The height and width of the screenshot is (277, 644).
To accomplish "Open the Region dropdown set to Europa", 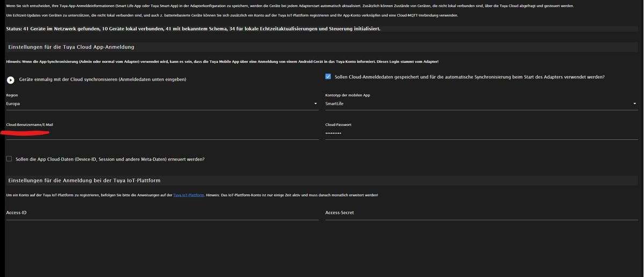I will 162,103.
